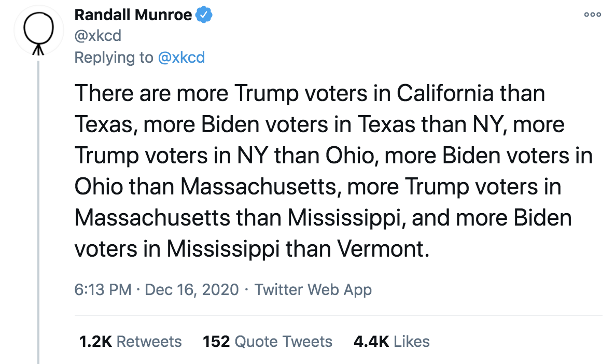Click the Dec 16, 2020 date
Screen dimensions: 615x364
click(x=192, y=289)
